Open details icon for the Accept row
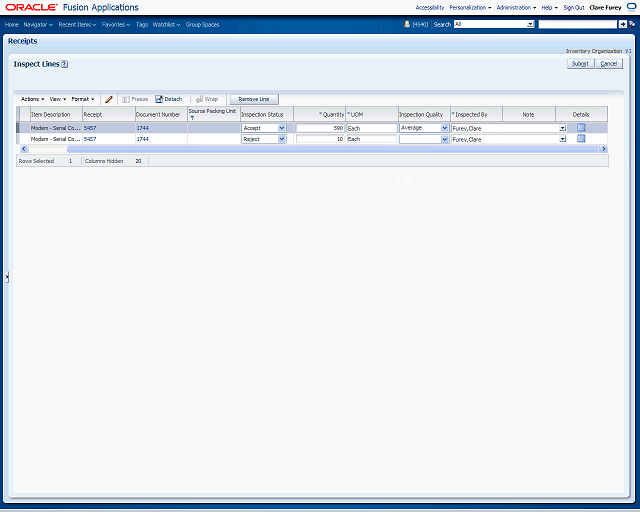Image resolution: width=640 pixels, height=512 pixels. [581, 128]
